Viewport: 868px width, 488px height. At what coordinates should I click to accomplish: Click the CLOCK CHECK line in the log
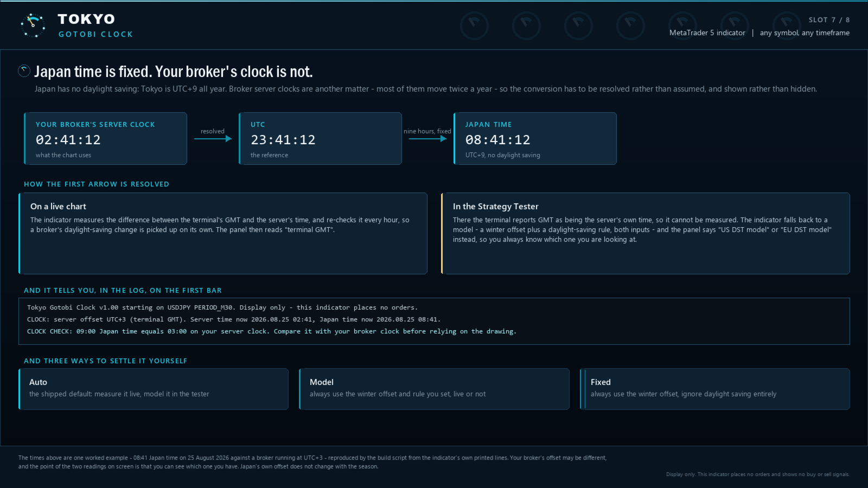tap(272, 331)
